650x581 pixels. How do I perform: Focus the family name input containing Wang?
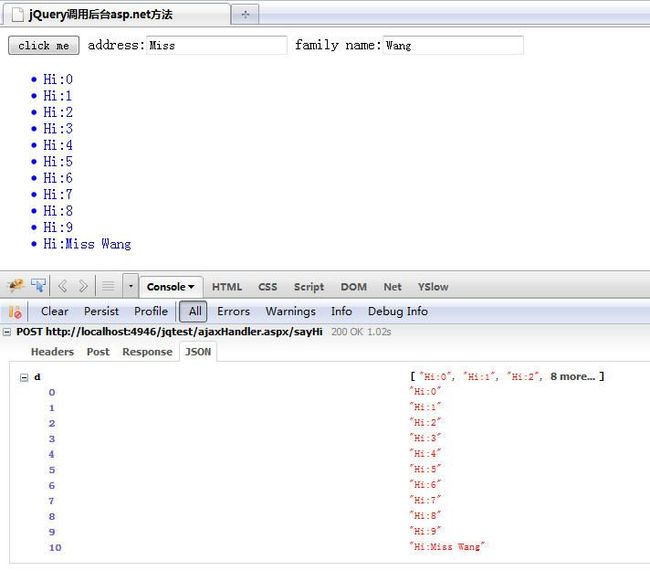[x=453, y=45]
